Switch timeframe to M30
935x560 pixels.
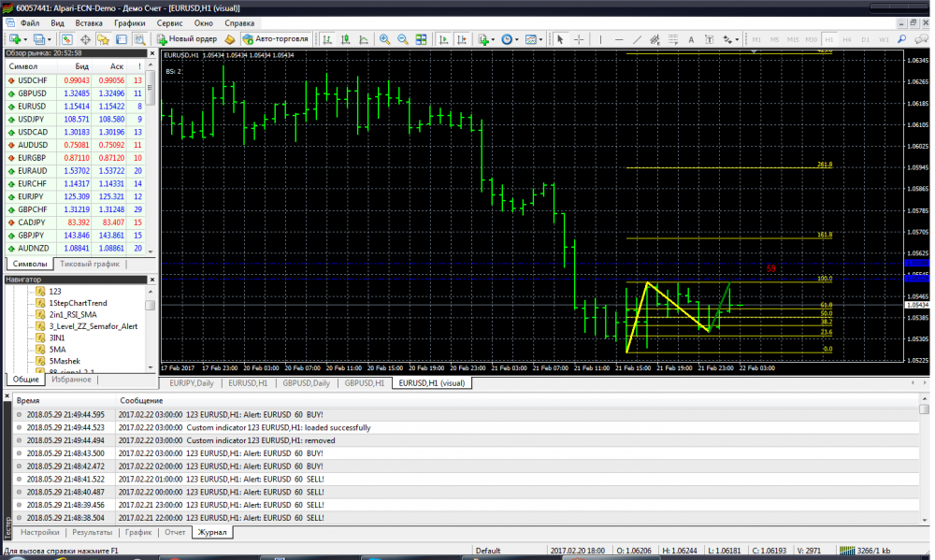(x=811, y=39)
